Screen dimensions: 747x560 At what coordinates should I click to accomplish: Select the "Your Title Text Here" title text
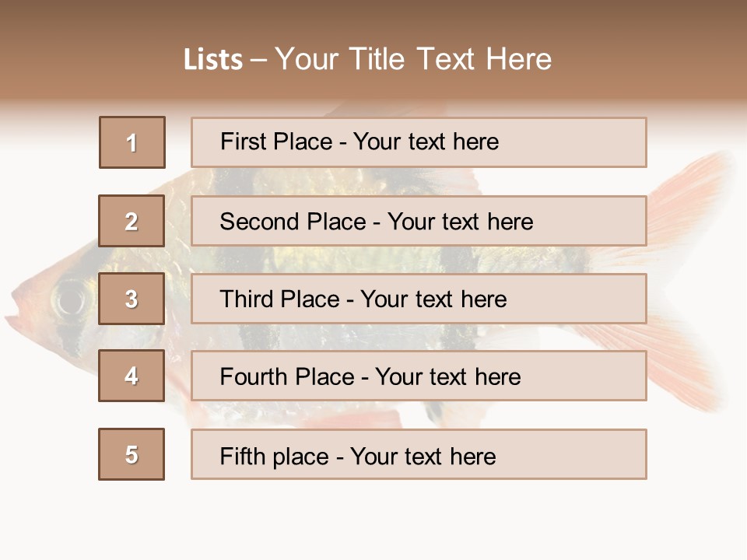coord(413,59)
